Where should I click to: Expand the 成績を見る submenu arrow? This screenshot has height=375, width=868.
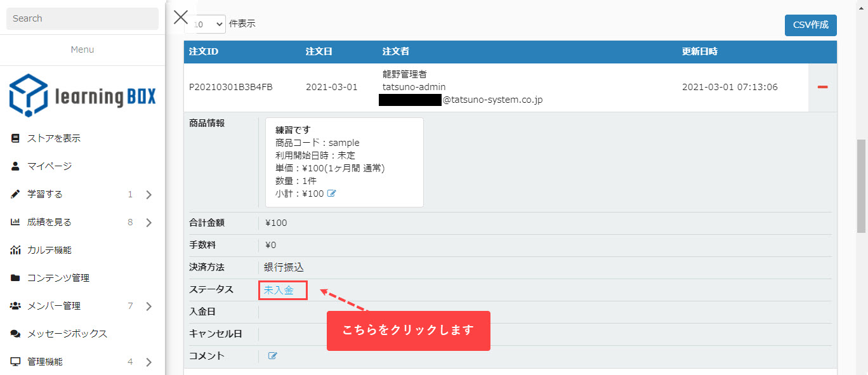tap(148, 223)
